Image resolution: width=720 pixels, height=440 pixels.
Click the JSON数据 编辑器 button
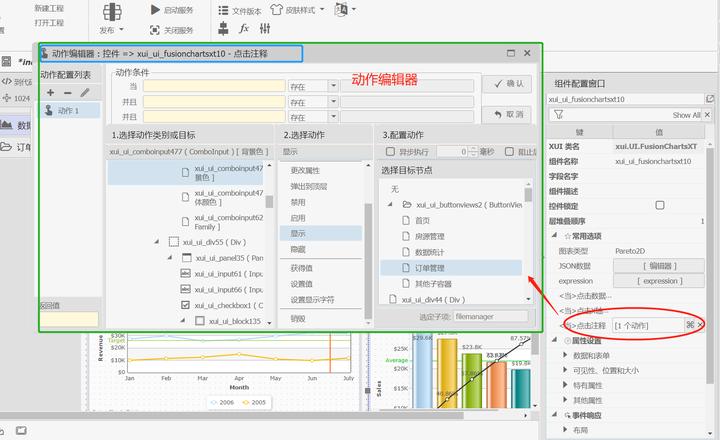point(658,266)
